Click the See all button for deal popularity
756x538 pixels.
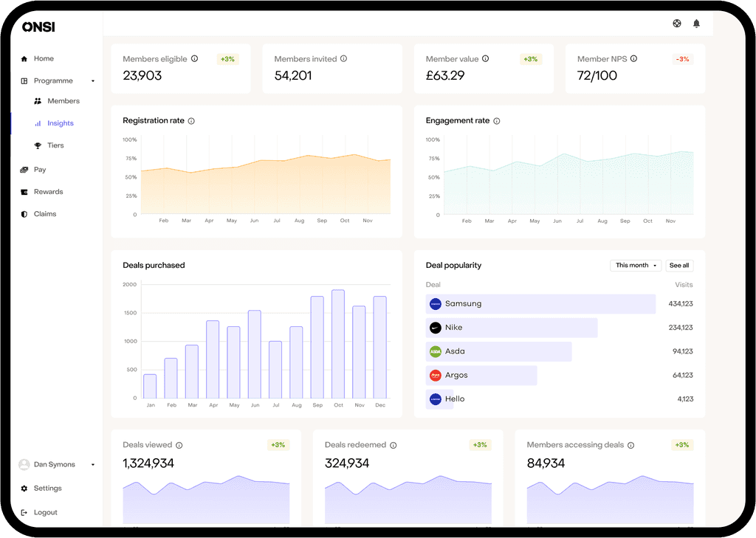tap(679, 265)
